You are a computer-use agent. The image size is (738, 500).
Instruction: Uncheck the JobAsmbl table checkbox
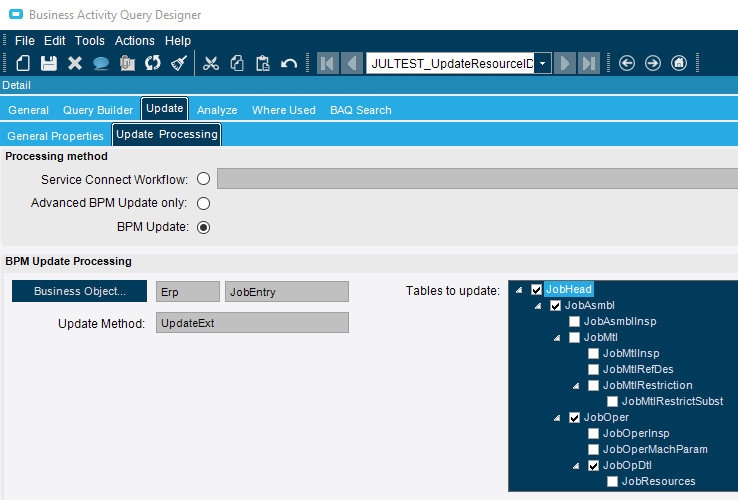[555, 306]
